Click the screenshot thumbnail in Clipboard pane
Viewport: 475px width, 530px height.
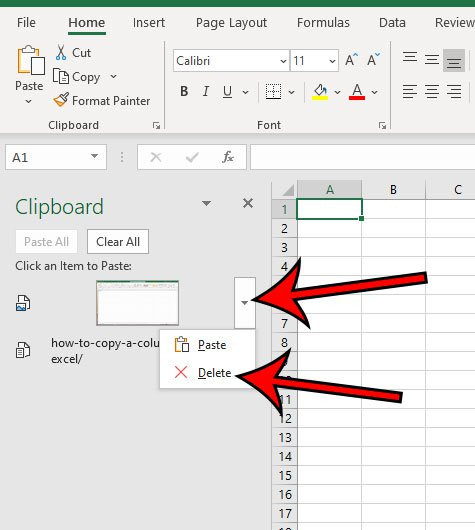pos(137,303)
